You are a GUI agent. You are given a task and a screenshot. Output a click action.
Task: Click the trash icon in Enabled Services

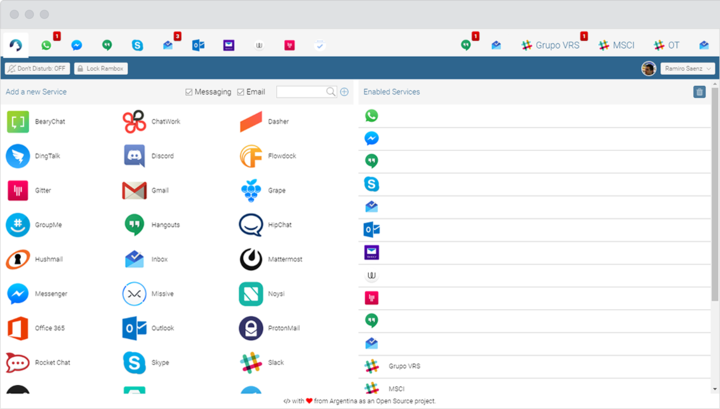699,92
